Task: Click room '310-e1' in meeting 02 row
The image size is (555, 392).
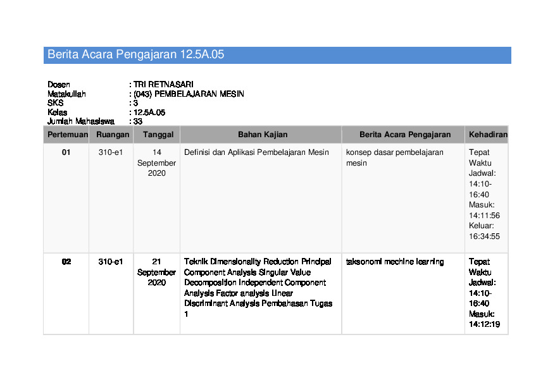Action: coord(111,262)
